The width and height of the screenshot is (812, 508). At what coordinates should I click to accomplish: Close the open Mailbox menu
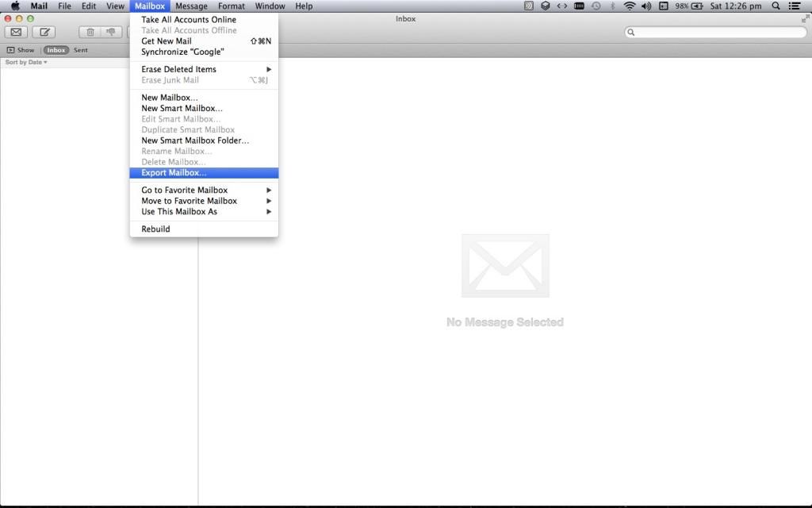[150, 6]
